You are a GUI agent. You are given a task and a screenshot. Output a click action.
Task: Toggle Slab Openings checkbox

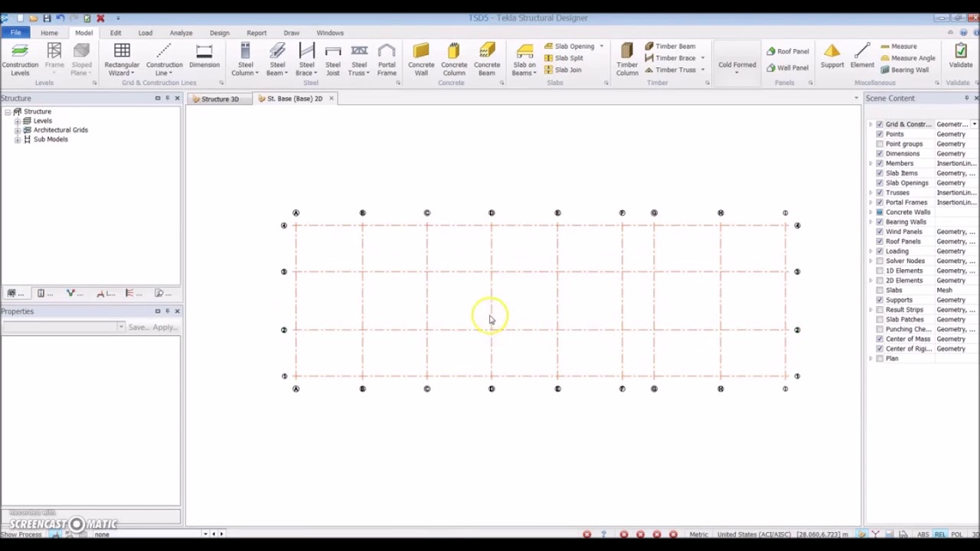(x=879, y=183)
